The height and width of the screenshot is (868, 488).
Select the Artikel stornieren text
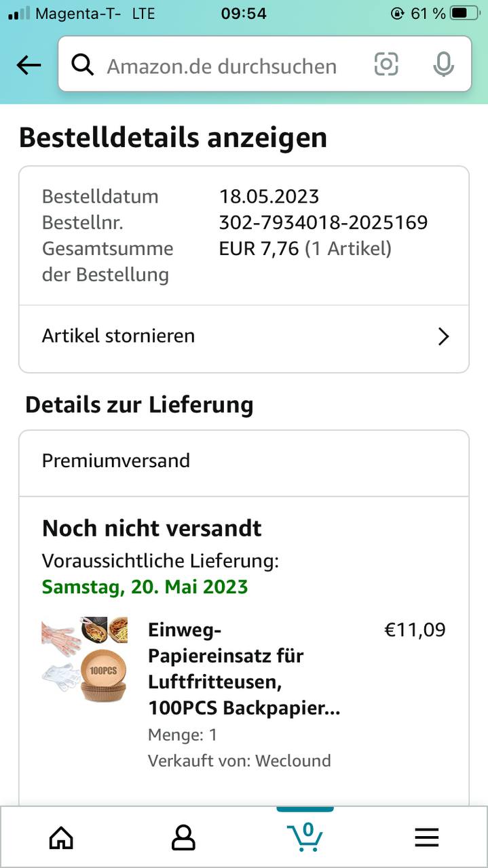click(118, 336)
